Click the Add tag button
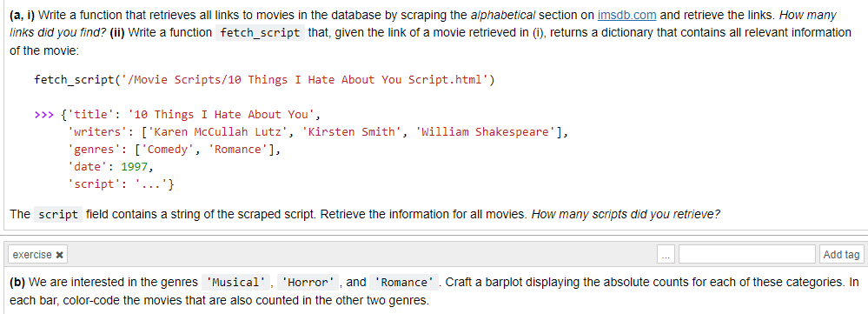The width and height of the screenshot is (868, 314). (840, 255)
